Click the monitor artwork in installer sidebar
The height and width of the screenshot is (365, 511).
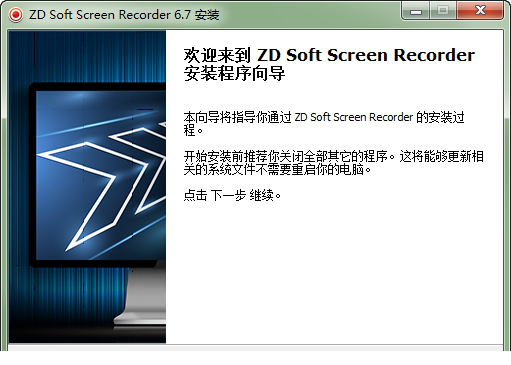click(x=87, y=186)
